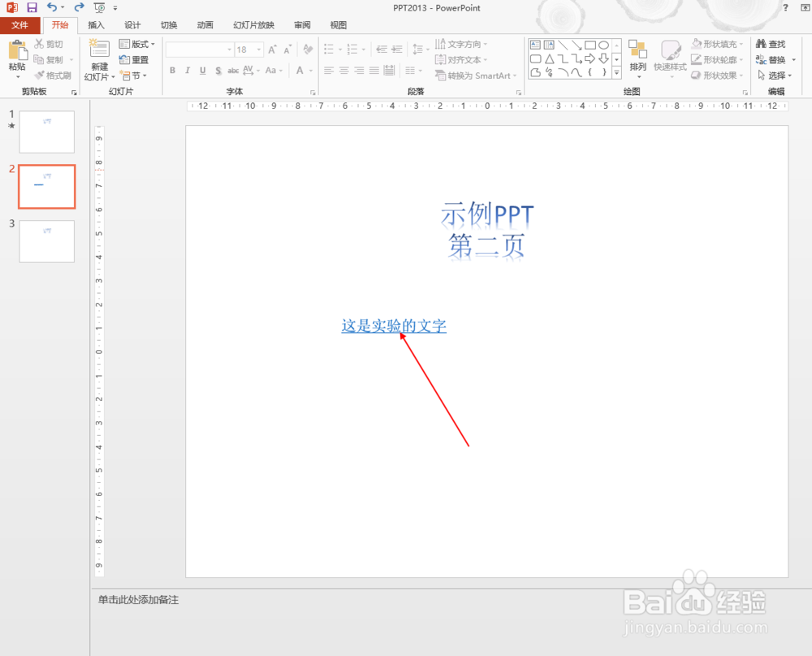This screenshot has height=656, width=812.
Task: Open Shape Outline (形状轮廓) dropdown
Action: click(x=717, y=59)
